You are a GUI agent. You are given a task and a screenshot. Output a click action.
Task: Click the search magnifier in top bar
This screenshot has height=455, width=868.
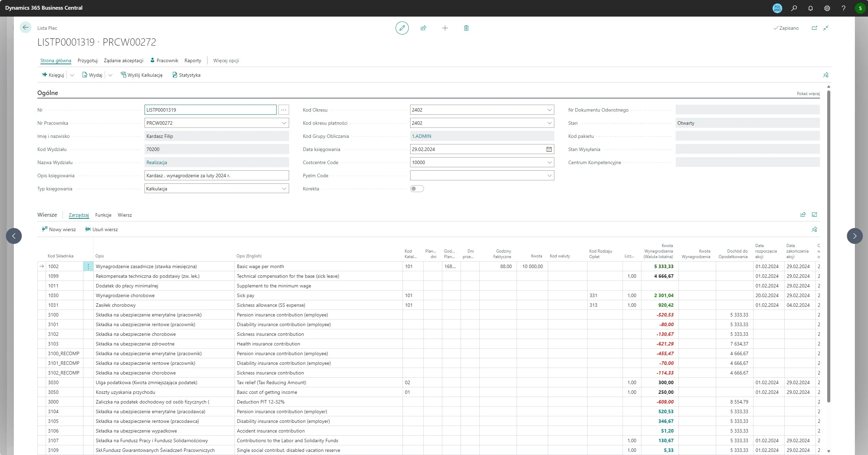794,8
